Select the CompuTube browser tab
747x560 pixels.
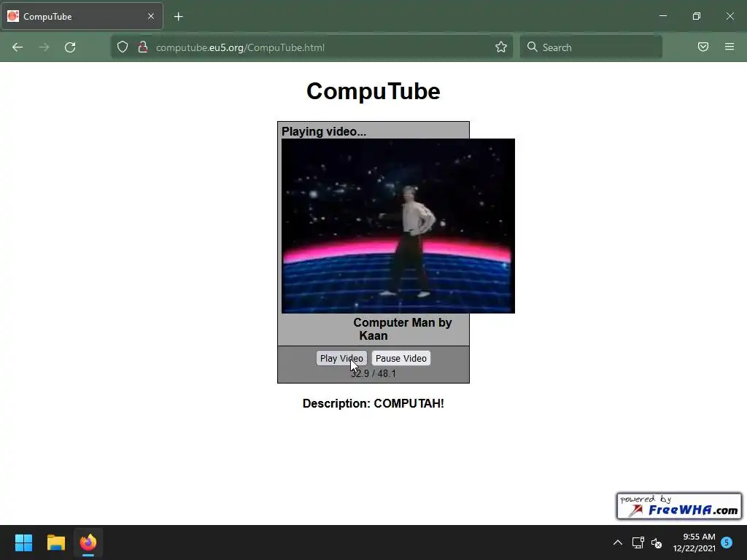tap(82, 16)
